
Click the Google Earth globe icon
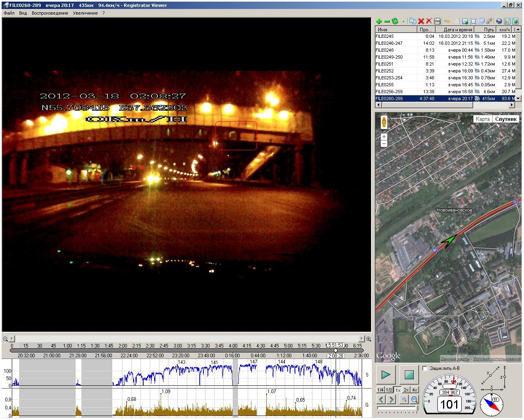click(499, 21)
